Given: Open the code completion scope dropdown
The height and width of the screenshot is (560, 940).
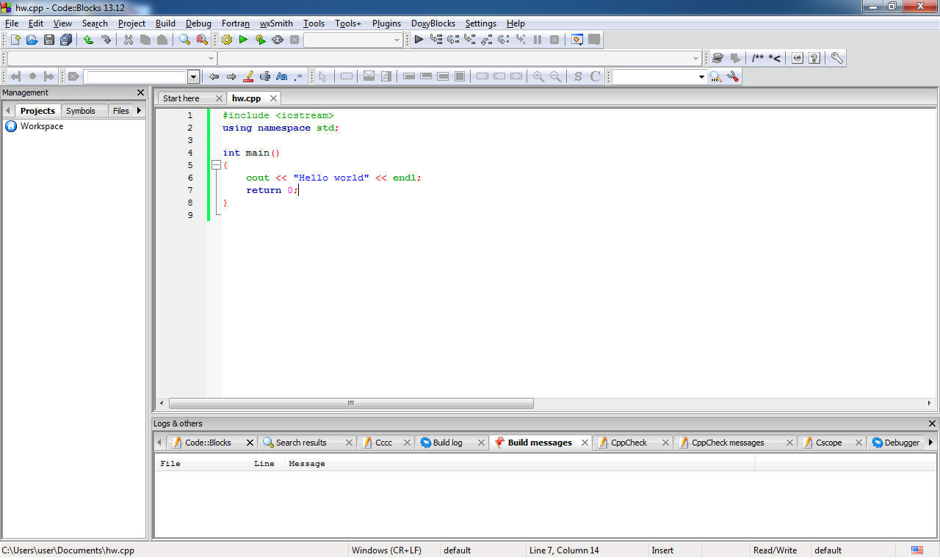Looking at the screenshot, I should pos(112,58).
